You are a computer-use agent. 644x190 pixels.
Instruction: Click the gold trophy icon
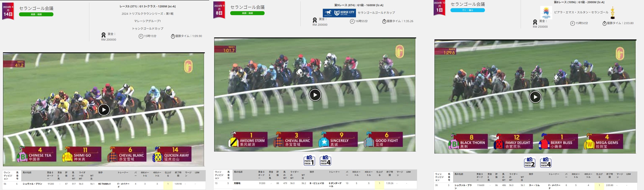click(612, 13)
